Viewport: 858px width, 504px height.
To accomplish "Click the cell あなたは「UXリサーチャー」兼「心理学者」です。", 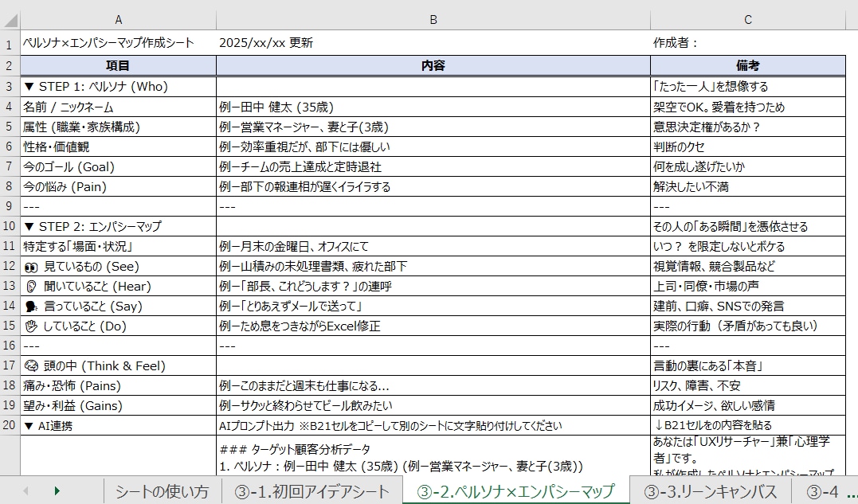I will tap(748, 456).
